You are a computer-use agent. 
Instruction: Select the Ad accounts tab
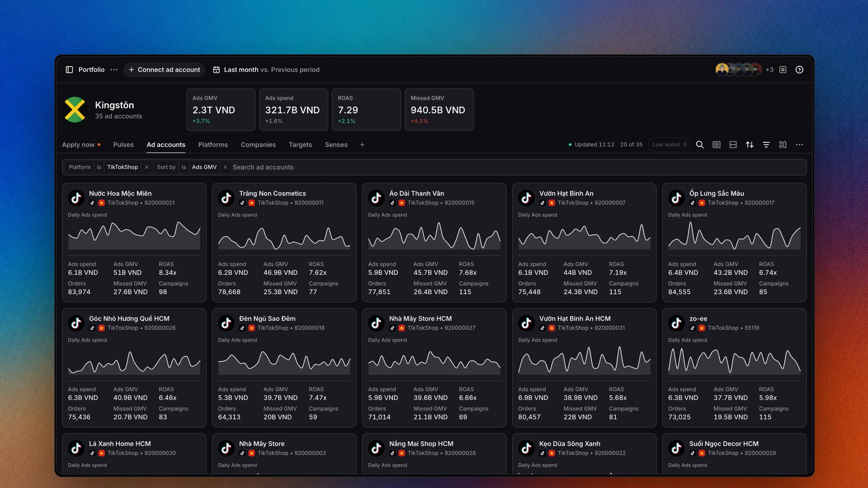pos(166,145)
